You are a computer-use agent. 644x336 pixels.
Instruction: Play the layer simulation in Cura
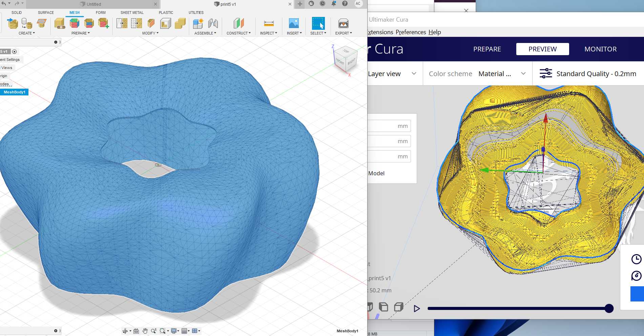tap(417, 309)
